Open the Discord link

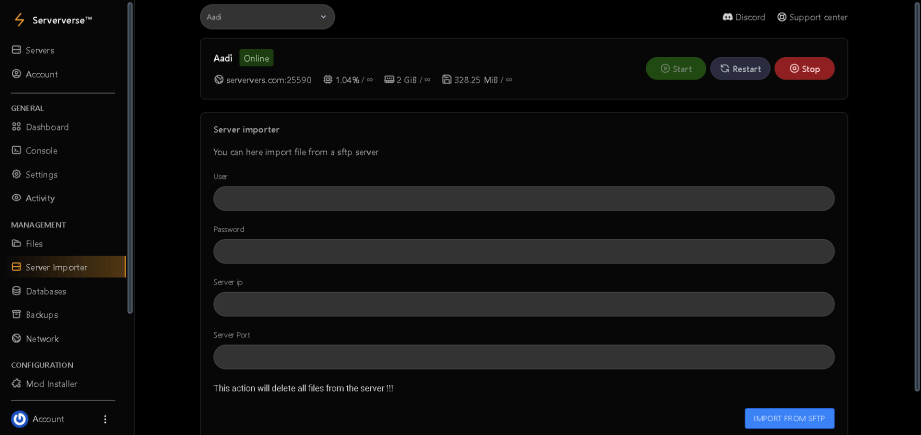pyautogui.click(x=744, y=17)
